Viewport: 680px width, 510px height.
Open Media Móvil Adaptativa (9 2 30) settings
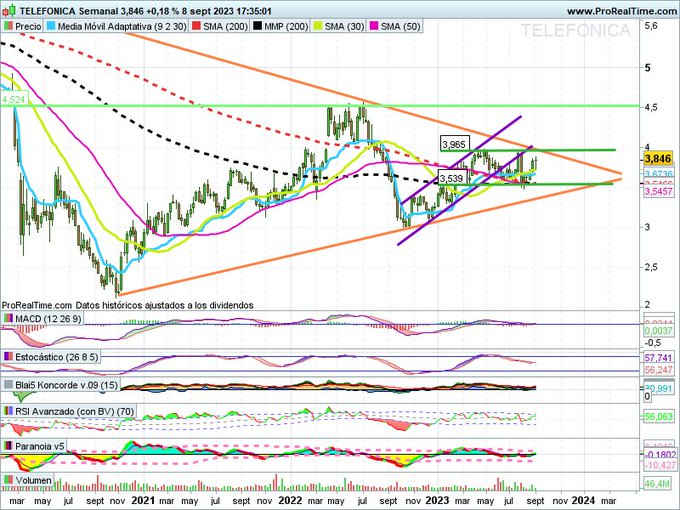(x=122, y=26)
